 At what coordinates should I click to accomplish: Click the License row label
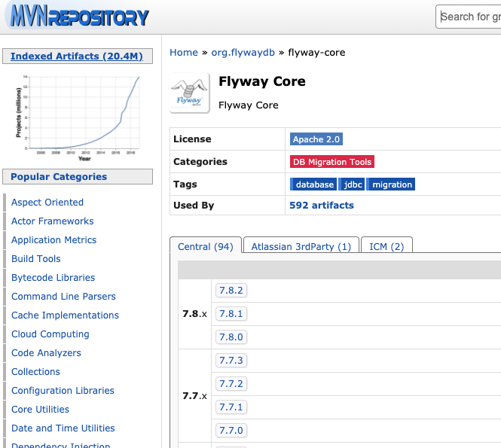(x=192, y=139)
